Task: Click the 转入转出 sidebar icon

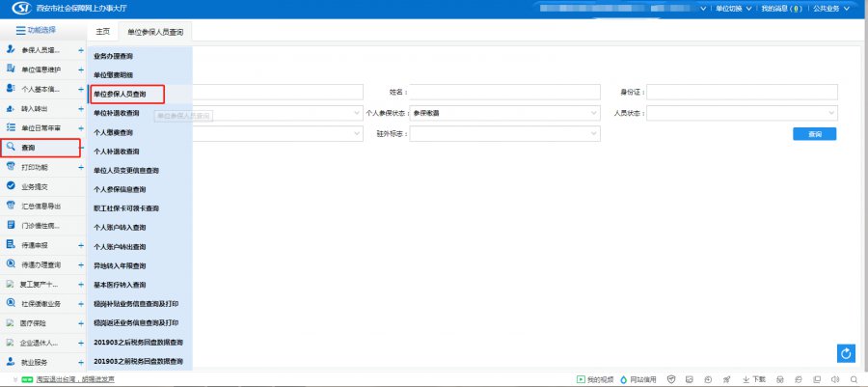Action: click(11, 108)
